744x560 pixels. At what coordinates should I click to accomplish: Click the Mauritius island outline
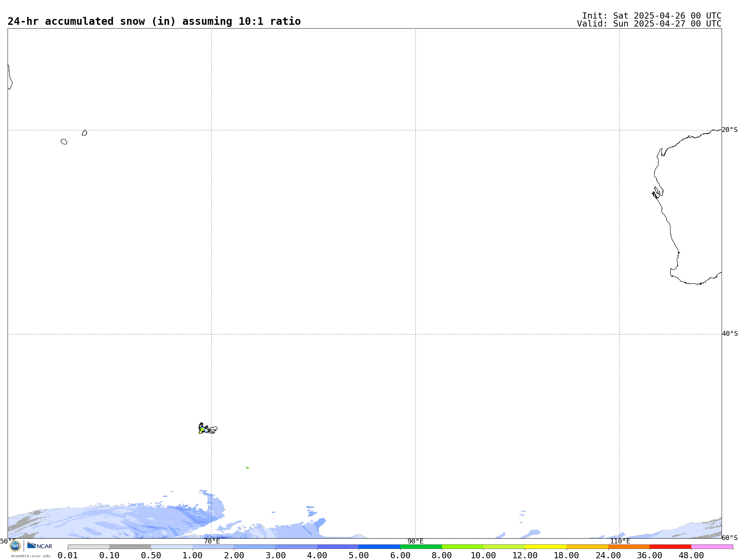point(84,133)
